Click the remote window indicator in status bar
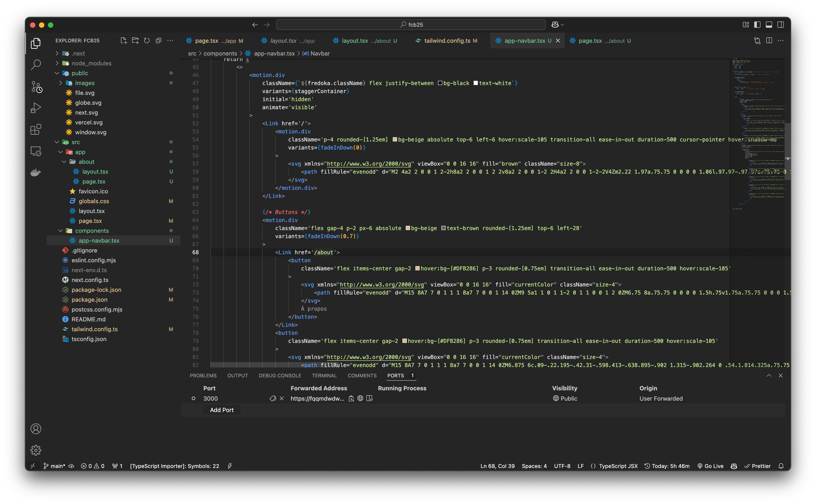Viewport: 816px width, 504px height. (33, 466)
